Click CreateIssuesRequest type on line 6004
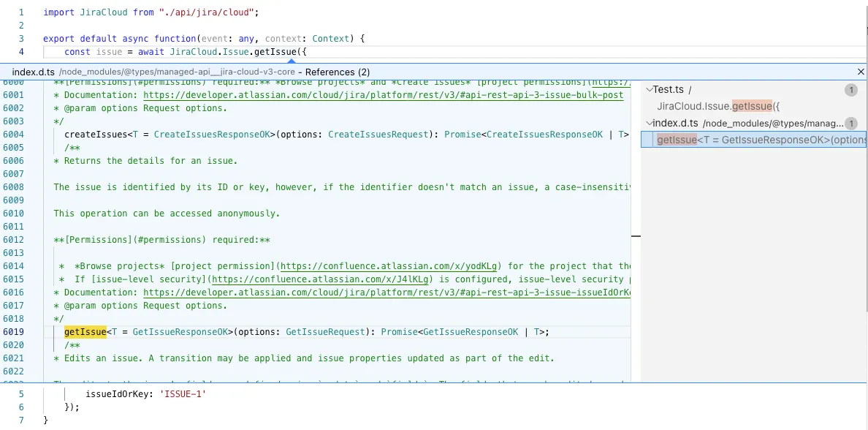Image resolution: width=868 pixels, height=430 pixels. (378, 134)
